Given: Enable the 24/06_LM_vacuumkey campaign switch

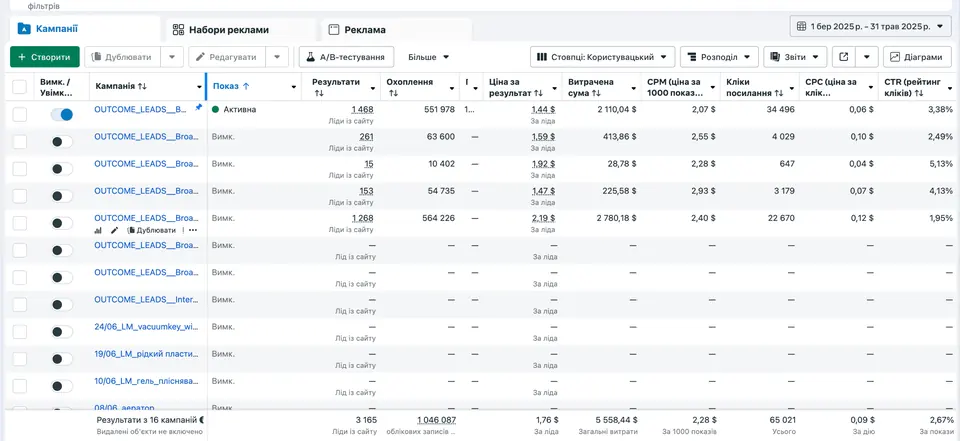Looking at the screenshot, I should tap(62, 332).
